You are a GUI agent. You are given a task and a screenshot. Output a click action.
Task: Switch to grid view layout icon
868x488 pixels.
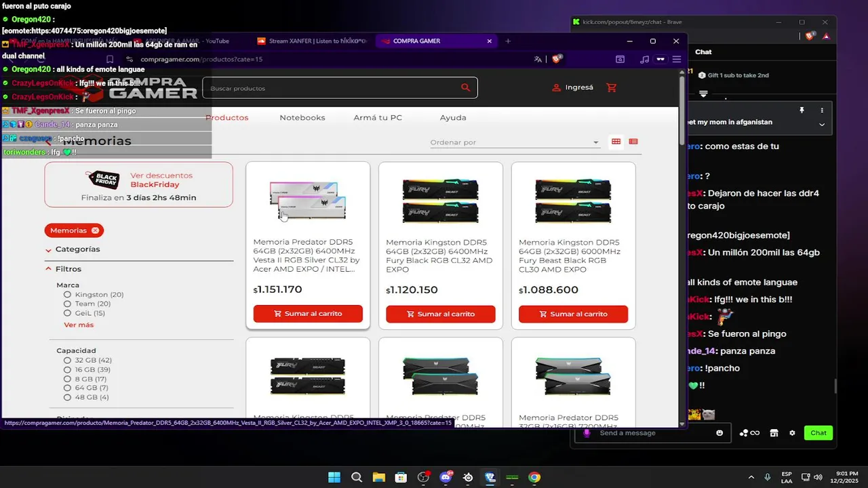[x=616, y=142]
